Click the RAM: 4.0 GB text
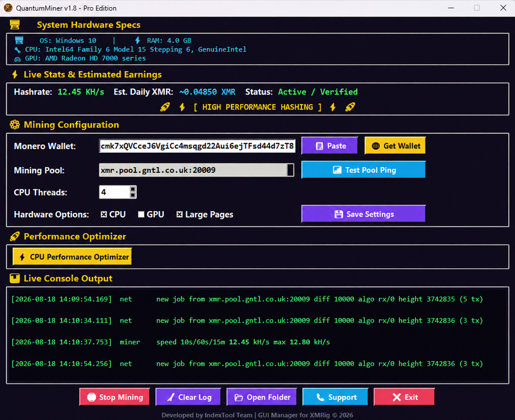 (x=169, y=41)
